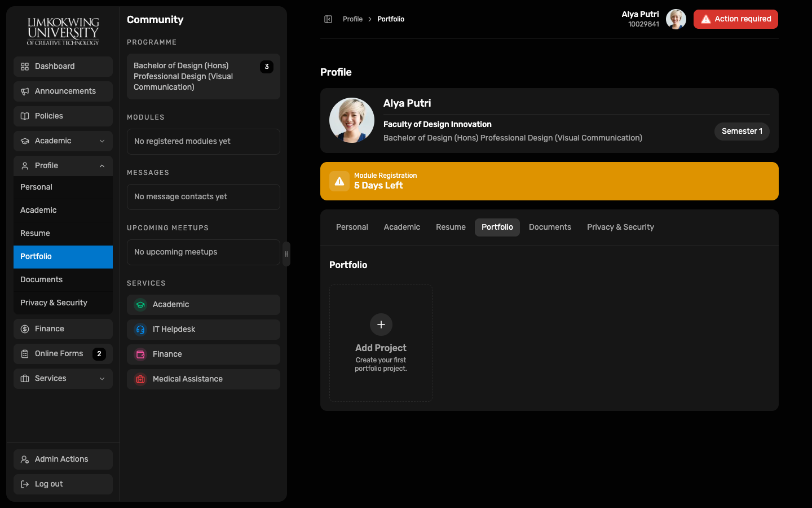Image resolution: width=812 pixels, height=508 pixels.
Task: Click the programme badge showing 3
Action: point(267,67)
